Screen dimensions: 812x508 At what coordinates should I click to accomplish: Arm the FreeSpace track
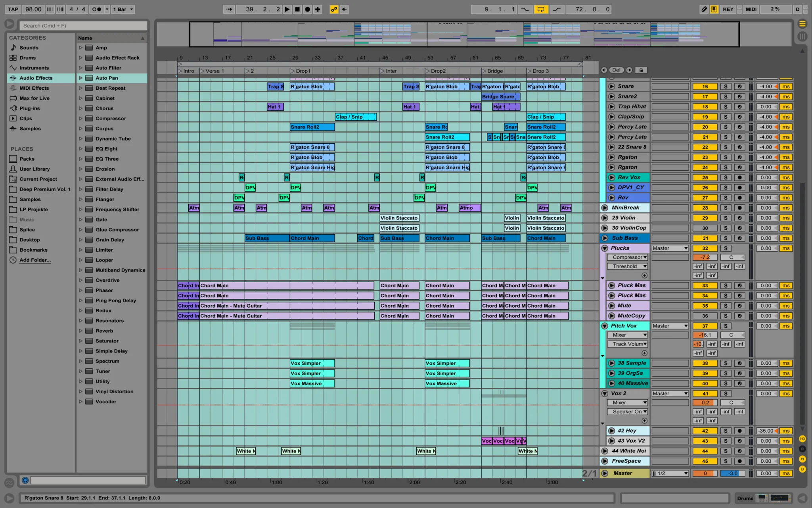coord(739,461)
